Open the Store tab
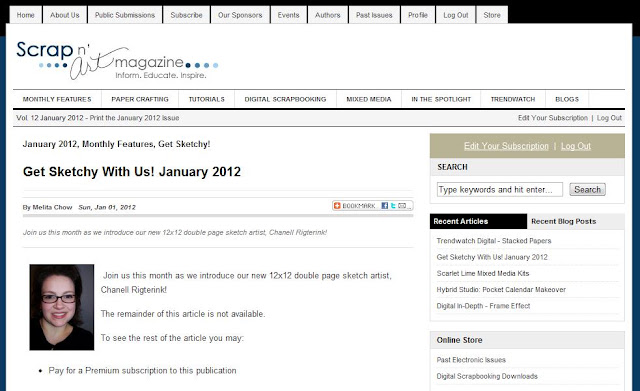640x391 pixels. click(492, 15)
